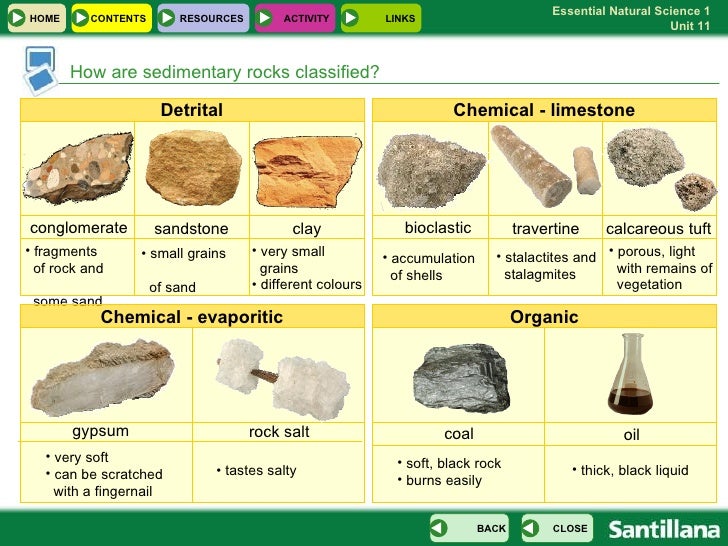The image size is (728, 546).
Task: Click the green arrow icon beside HOME
Action: pos(18,18)
